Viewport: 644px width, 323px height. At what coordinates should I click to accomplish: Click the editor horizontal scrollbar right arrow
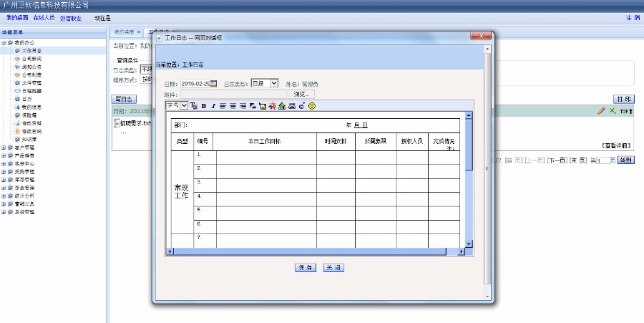coord(462,251)
